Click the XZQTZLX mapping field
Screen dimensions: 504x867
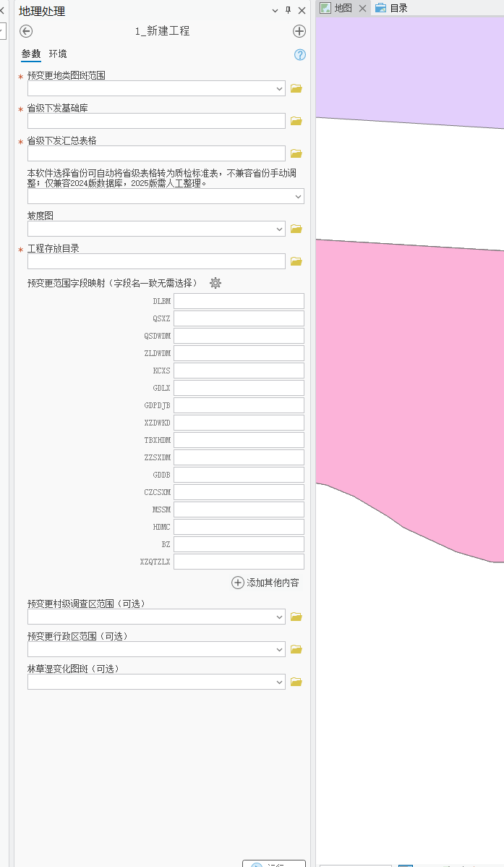pos(239,562)
